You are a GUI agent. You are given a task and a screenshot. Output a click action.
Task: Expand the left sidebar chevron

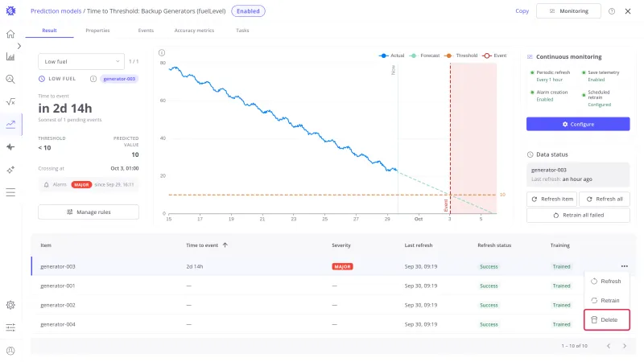coord(19,46)
